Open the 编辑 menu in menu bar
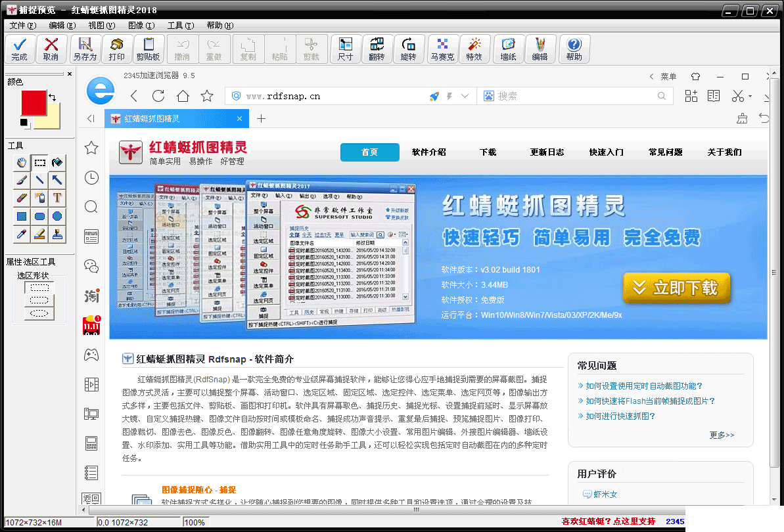The width and height of the screenshot is (784, 532). tap(62, 26)
